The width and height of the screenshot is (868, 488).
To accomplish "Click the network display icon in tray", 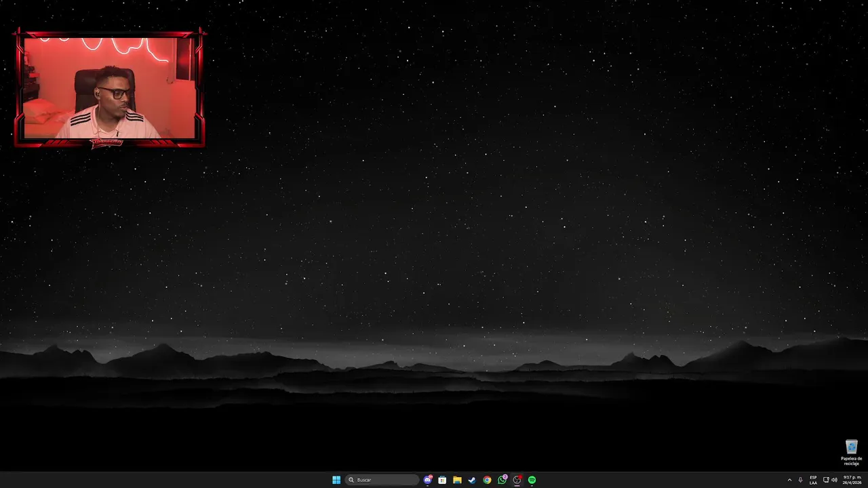I will (826, 480).
